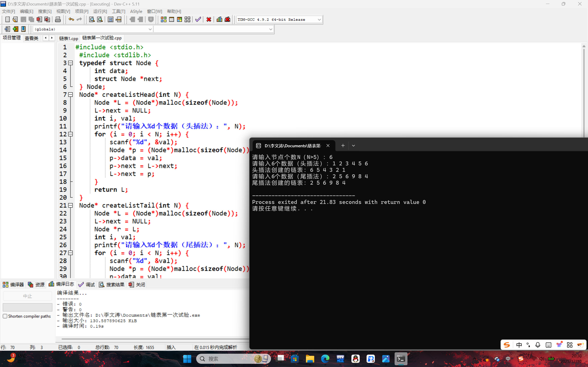Expand the (globals) scope dropdown
This screenshot has height=367, width=588.
(150, 29)
